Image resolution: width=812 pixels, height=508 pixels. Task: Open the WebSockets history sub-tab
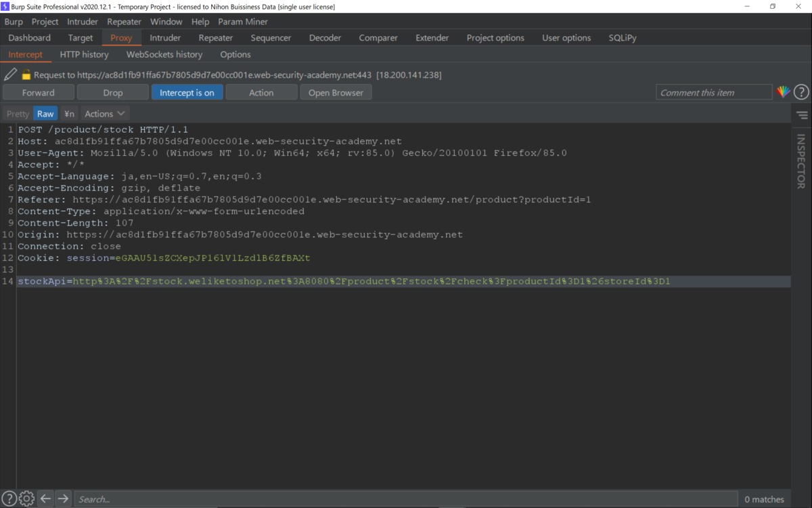pyautogui.click(x=164, y=54)
